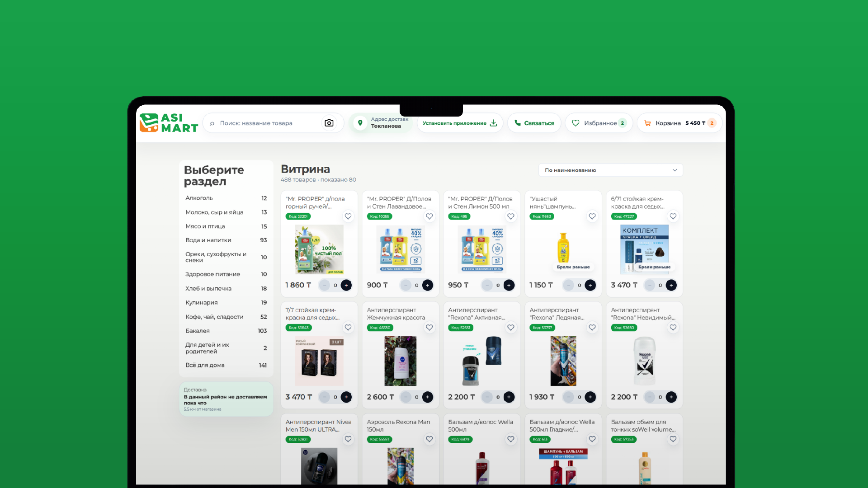Click the Связаться button
Screen dimensions: 868x488
click(x=534, y=123)
